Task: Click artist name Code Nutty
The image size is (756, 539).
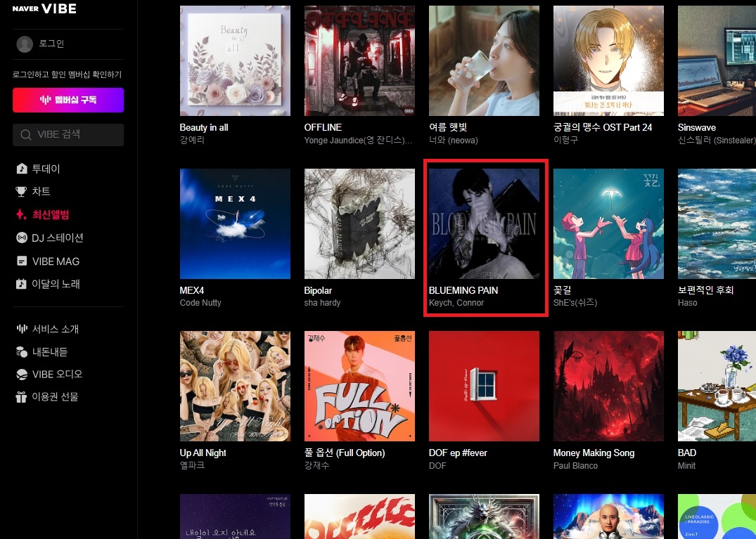Action: click(200, 302)
